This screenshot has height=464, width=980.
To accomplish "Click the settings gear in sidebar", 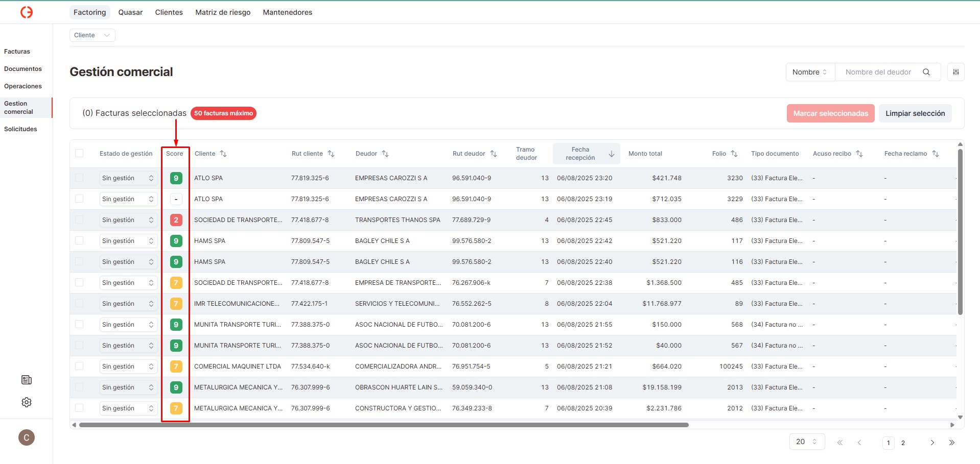I will pos(27,402).
